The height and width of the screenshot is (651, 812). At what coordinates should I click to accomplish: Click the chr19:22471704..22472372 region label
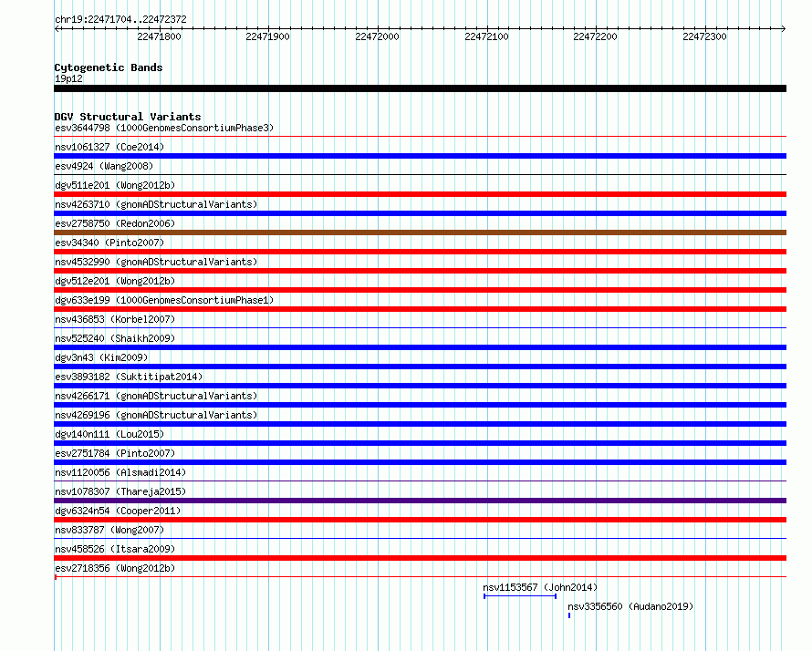click(120, 19)
